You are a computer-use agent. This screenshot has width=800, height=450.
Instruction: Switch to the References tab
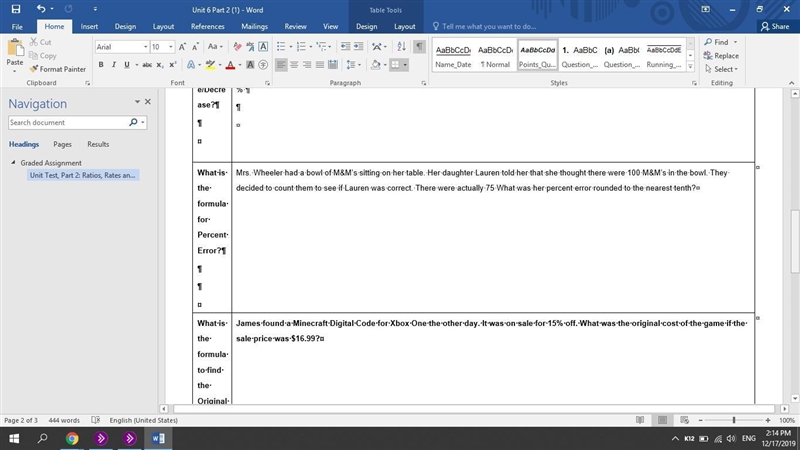tap(208, 27)
